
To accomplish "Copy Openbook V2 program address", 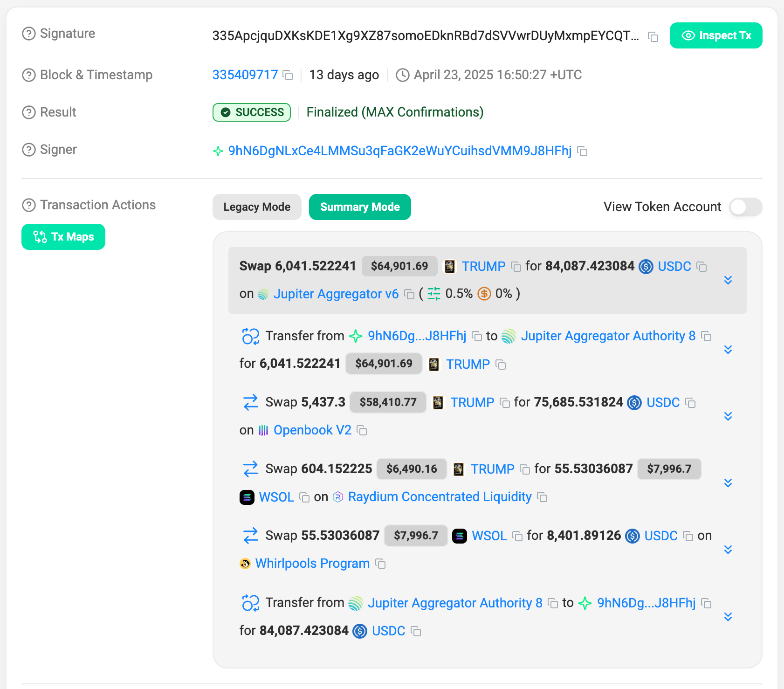I will (362, 430).
